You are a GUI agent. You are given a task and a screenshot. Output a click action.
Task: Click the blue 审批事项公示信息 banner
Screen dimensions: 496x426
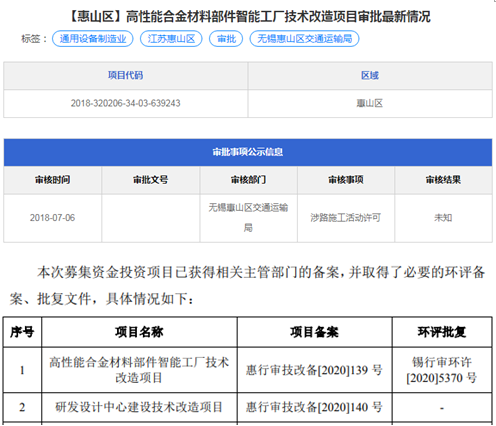[x=248, y=152]
